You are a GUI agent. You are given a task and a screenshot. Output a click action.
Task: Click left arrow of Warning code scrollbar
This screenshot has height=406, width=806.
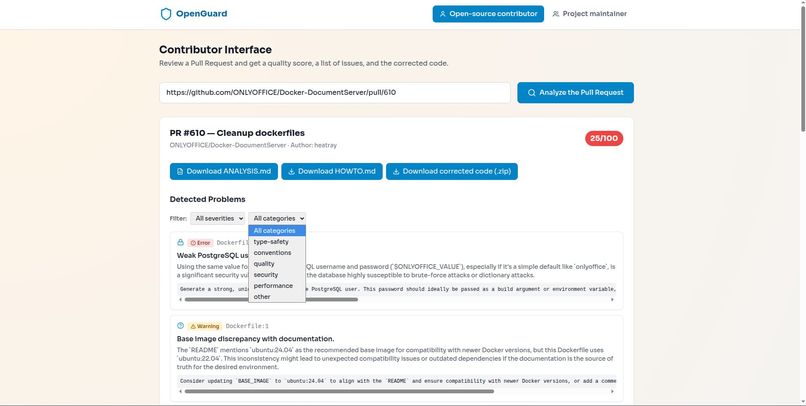pyautogui.click(x=180, y=392)
